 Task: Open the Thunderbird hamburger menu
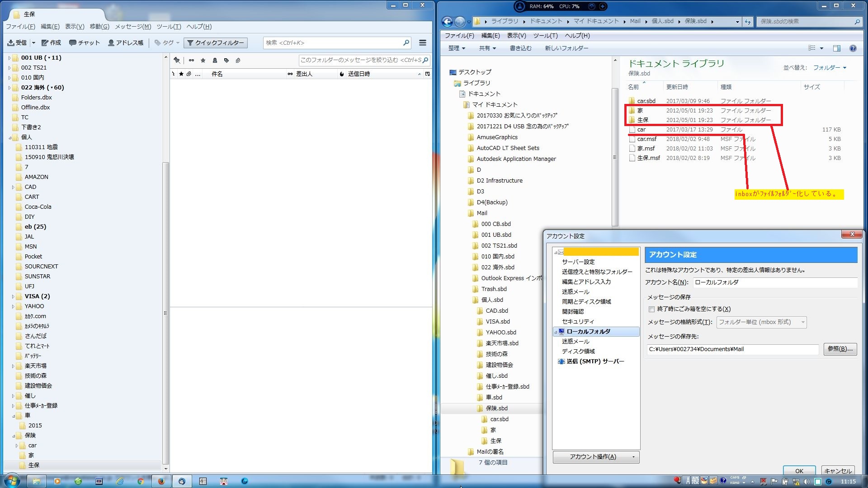(422, 43)
